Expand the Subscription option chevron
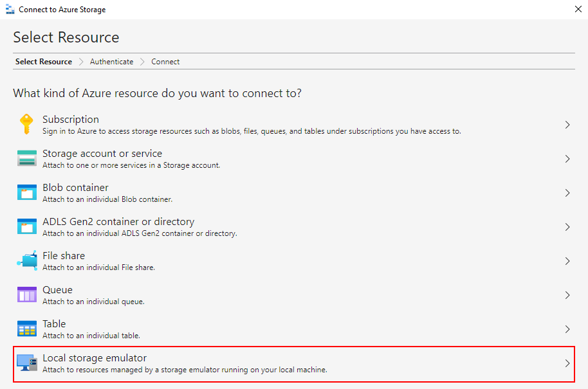Image resolution: width=588 pixels, height=389 pixels. (567, 125)
